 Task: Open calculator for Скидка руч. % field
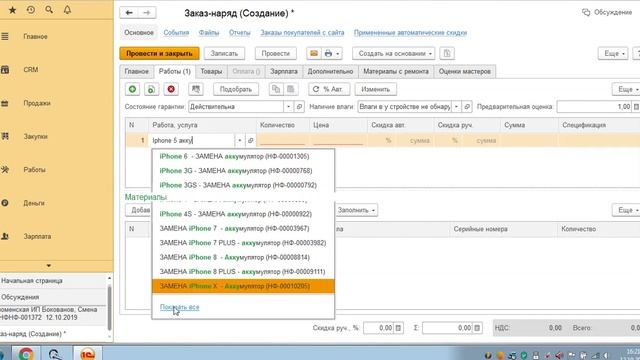pyautogui.click(x=398, y=328)
